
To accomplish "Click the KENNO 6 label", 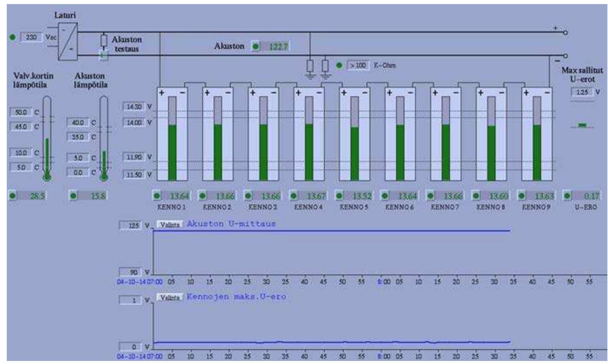I will tap(399, 207).
